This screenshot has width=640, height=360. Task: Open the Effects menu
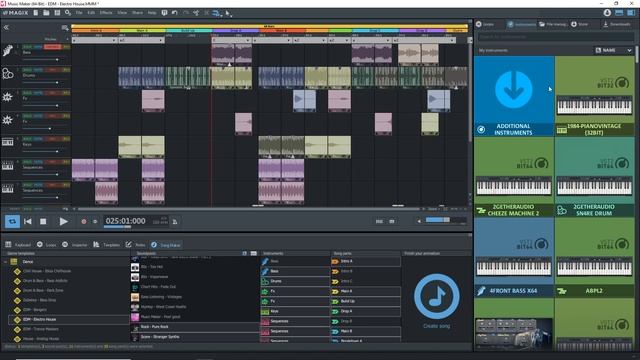(x=106, y=13)
